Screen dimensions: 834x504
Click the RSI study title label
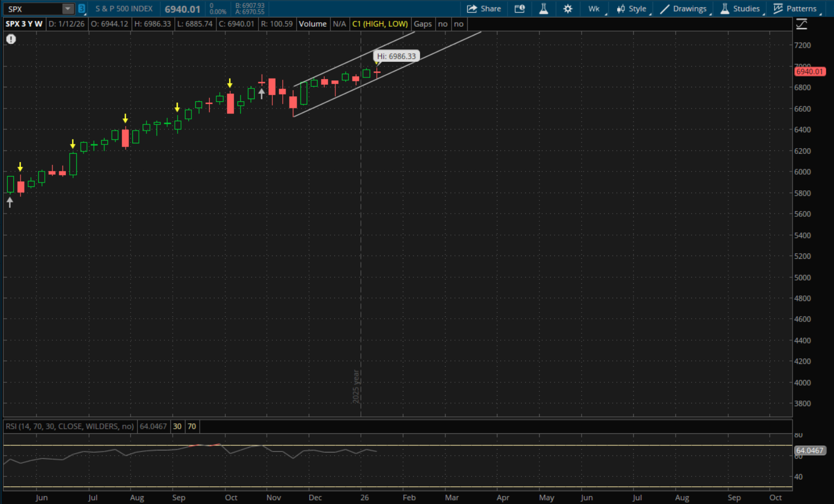[x=69, y=426]
